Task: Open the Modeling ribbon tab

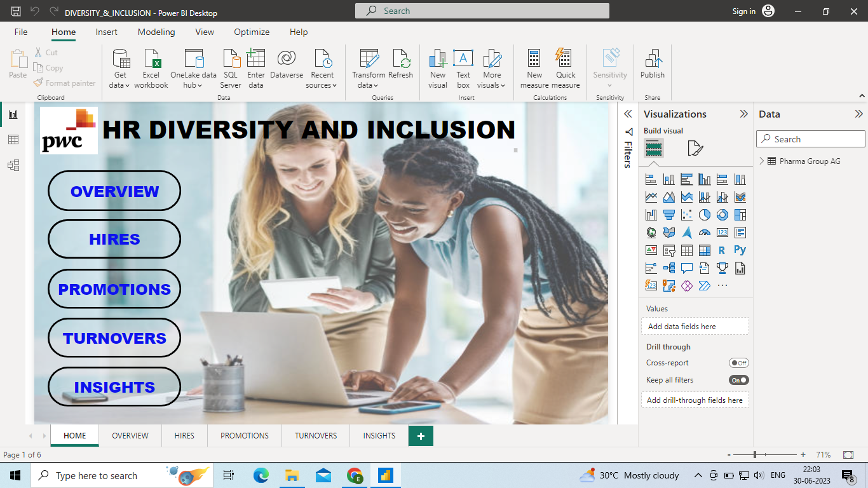Action: pyautogui.click(x=156, y=32)
